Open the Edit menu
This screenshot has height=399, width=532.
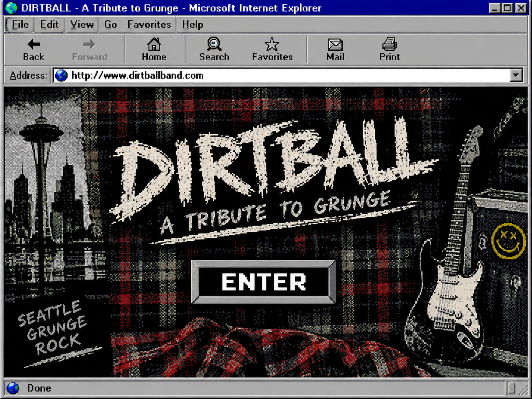pos(49,25)
